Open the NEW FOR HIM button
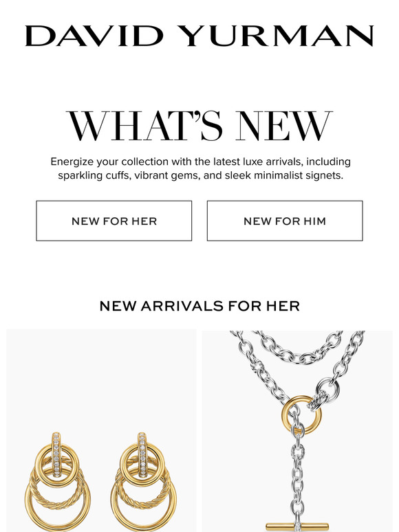The width and height of the screenshot is (399, 532). (285, 221)
